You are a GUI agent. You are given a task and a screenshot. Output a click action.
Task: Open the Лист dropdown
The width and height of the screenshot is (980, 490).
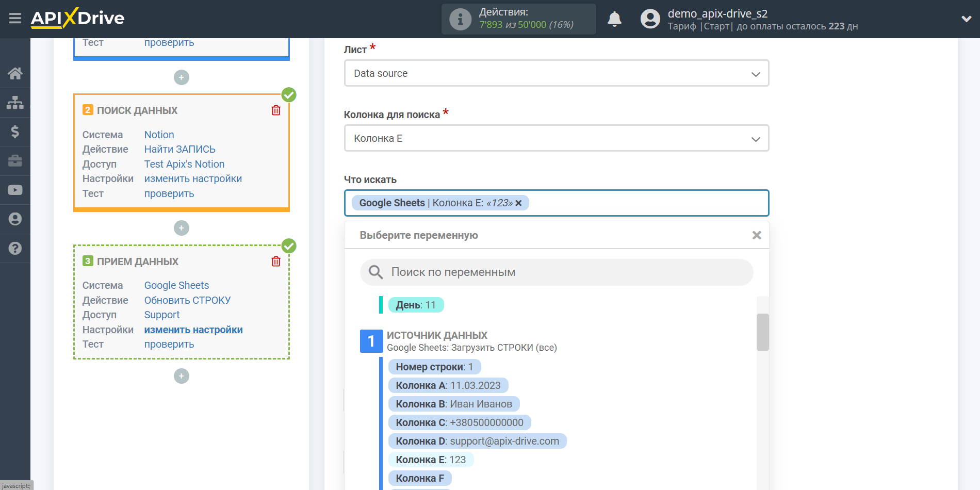pyautogui.click(x=557, y=73)
